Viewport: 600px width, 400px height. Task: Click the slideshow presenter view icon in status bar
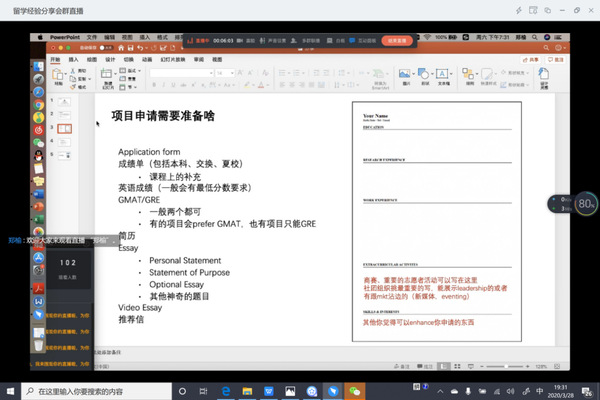point(471,366)
